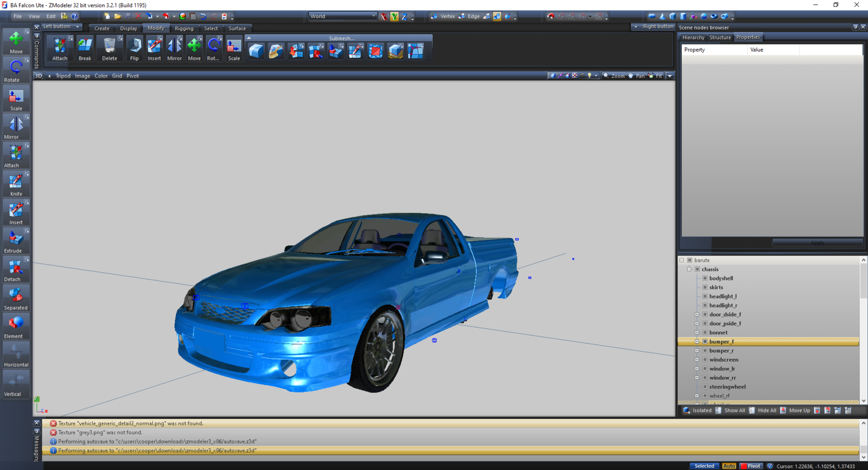Toggle the X axis constraint

pyautogui.click(x=384, y=17)
